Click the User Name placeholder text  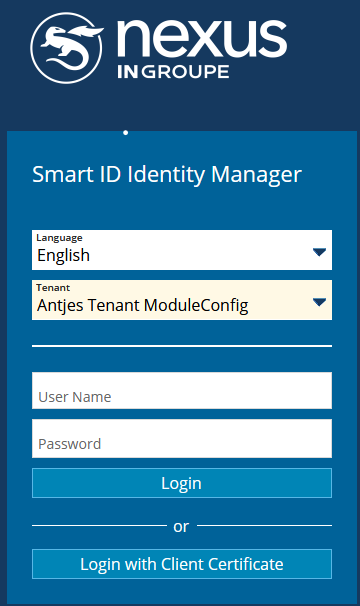(75, 397)
